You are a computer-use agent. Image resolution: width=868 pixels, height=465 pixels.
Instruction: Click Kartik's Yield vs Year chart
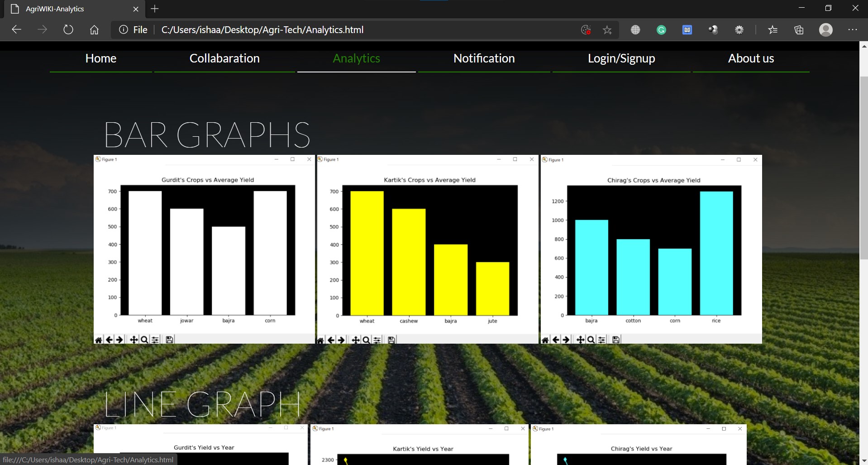[420, 445]
